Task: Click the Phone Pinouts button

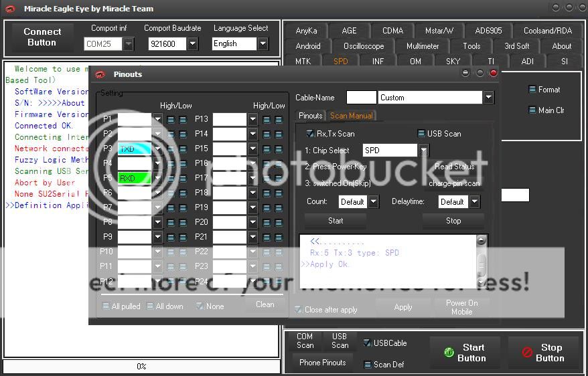Action: (x=323, y=363)
